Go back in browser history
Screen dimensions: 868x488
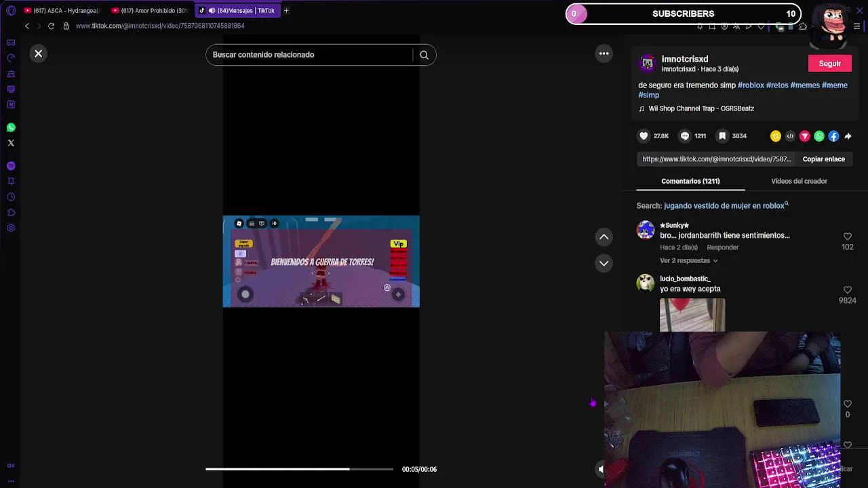coord(27,26)
